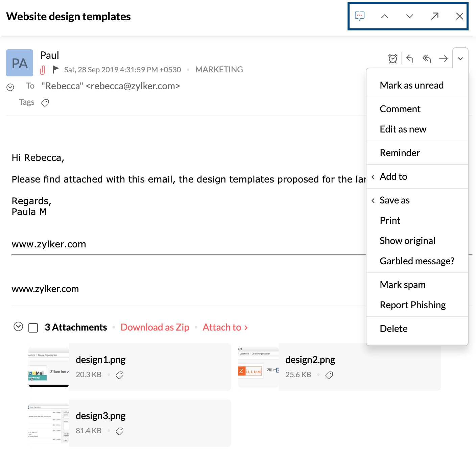Click the alarm clock reminder icon
The image size is (476, 461).
point(393,59)
